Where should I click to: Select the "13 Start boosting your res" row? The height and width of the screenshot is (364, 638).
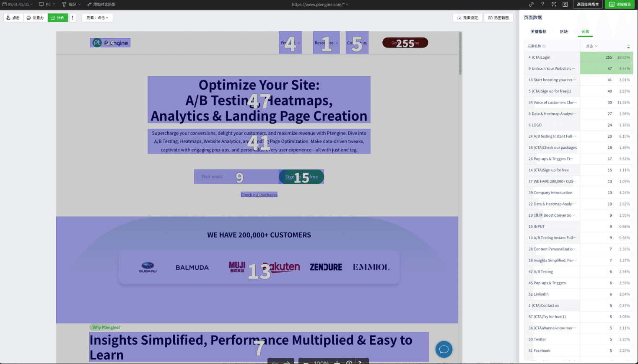point(578,80)
